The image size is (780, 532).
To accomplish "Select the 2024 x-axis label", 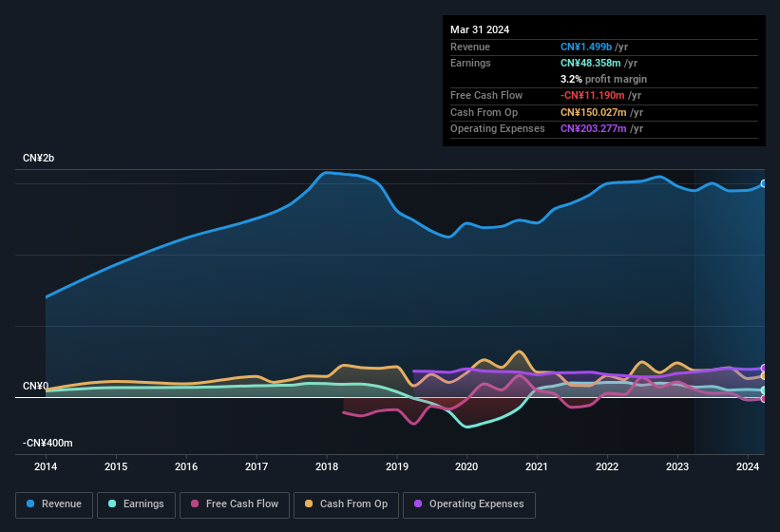I will coord(748,466).
